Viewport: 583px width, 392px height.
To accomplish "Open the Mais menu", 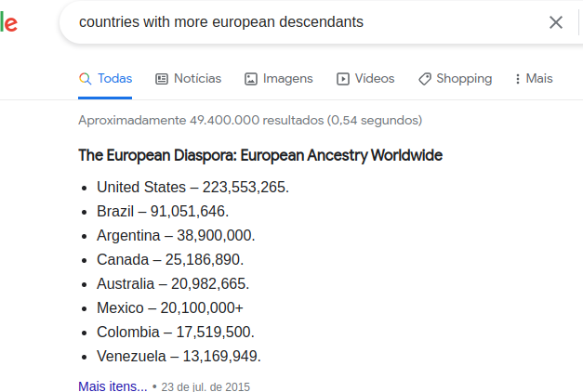I will coord(534,79).
